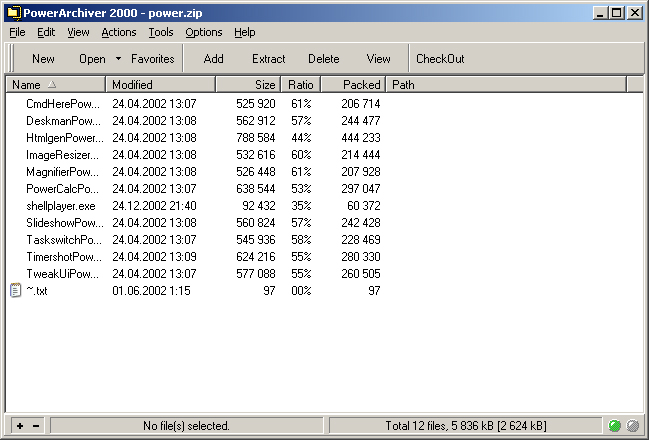649x440 pixels.
Task: Open the dropdown arrow next to Open
Action: click(x=118, y=59)
